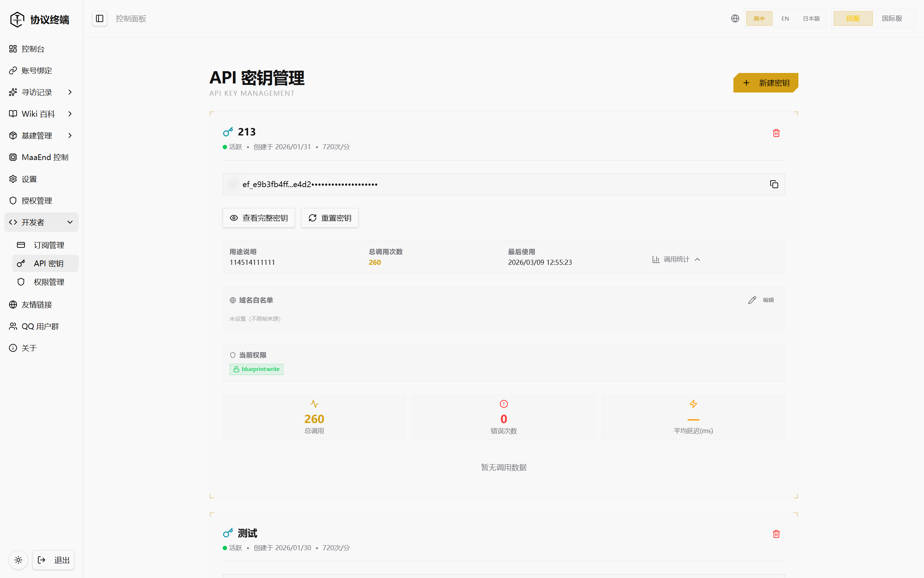Image resolution: width=924 pixels, height=578 pixels.
Task: Open MaaEnd 控制 page
Action: (41, 157)
